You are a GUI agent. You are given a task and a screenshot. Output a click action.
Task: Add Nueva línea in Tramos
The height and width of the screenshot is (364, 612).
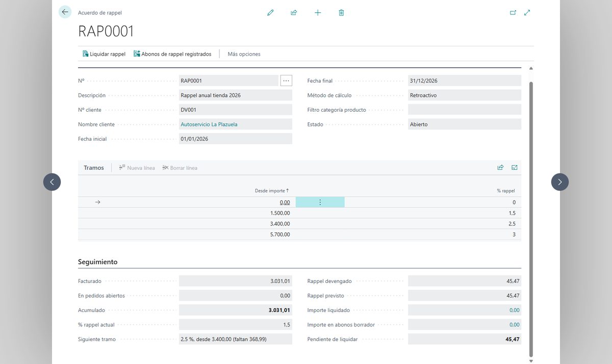click(137, 168)
